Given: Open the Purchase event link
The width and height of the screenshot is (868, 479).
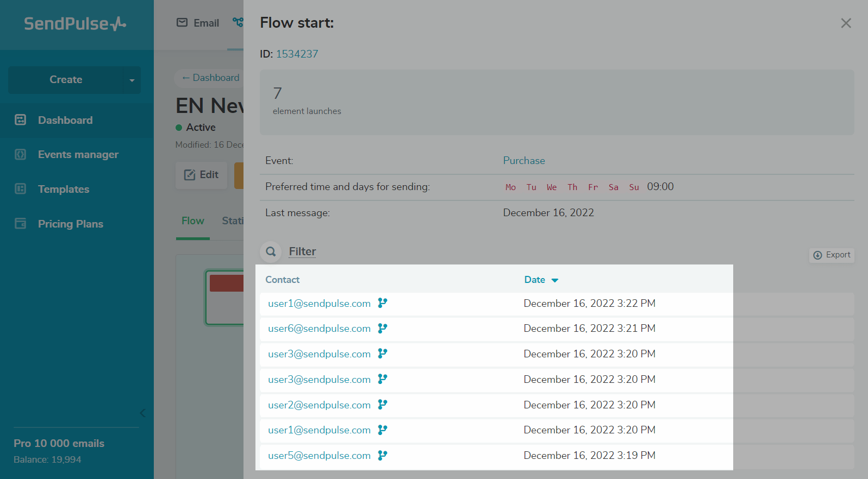Looking at the screenshot, I should coord(523,161).
